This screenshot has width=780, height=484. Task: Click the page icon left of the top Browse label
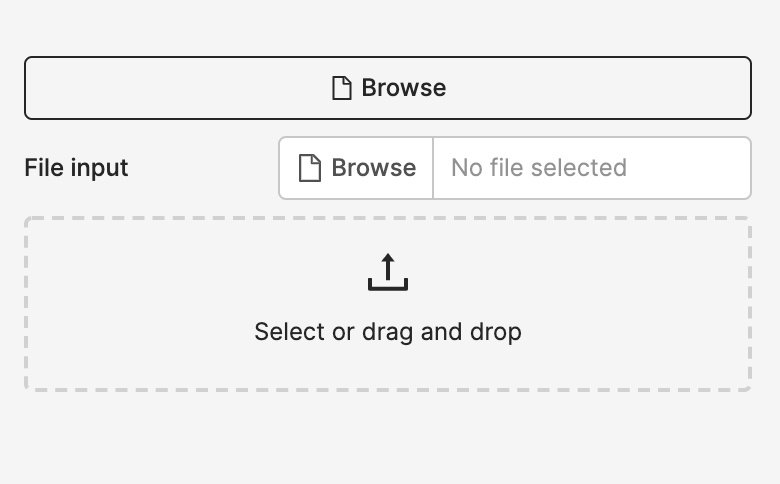[x=342, y=88]
